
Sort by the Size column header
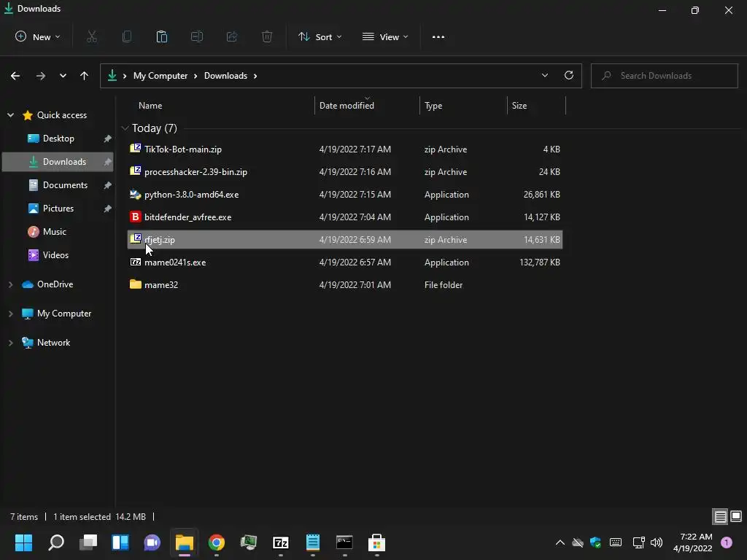click(x=519, y=106)
